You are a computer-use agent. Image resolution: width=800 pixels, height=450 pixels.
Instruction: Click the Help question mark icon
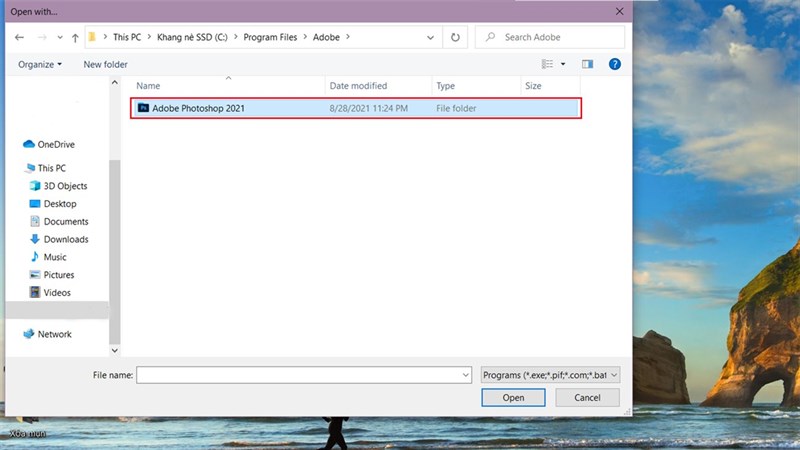pos(615,64)
